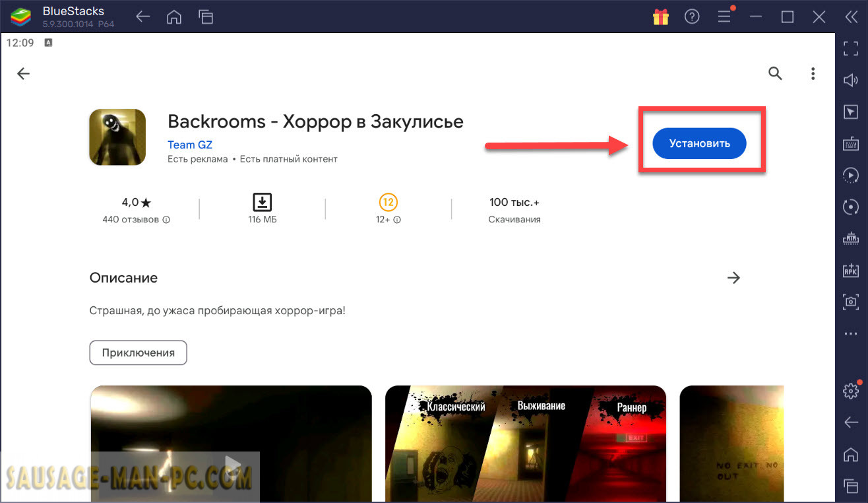Go back using the Play Store back arrow
Screen dimensions: 868x503
pyautogui.click(x=24, y=74)
